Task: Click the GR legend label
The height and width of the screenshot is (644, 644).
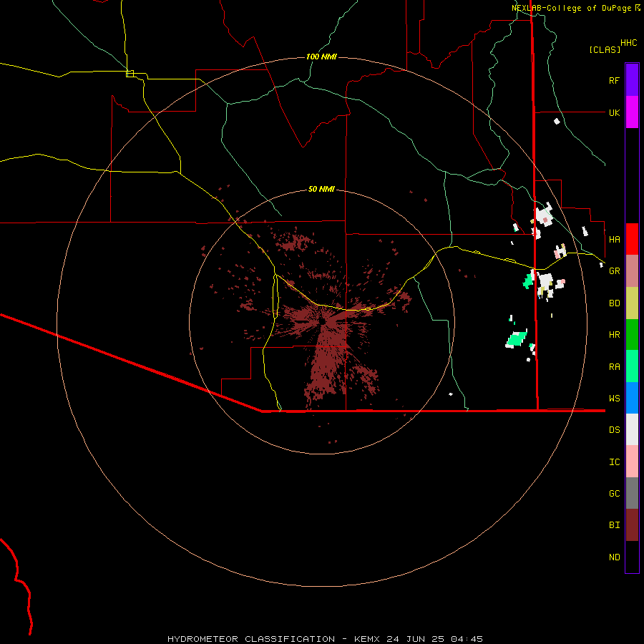Action: pos(614,271)
